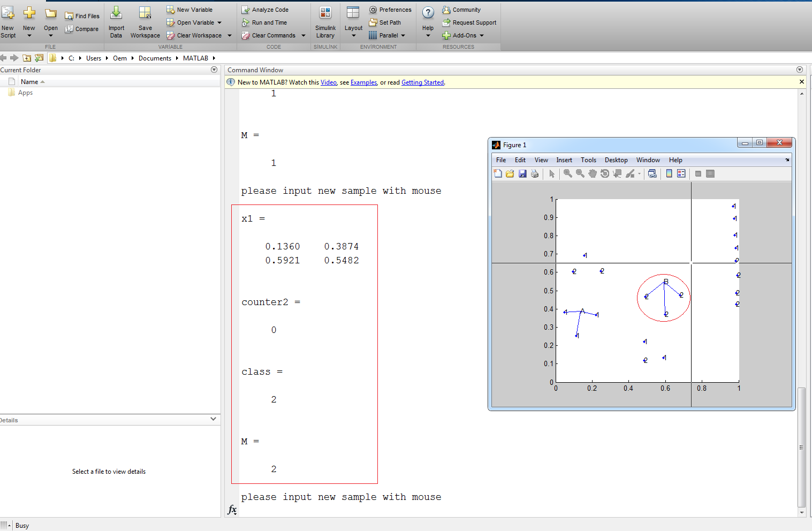Viewport: 812px width, 531px height.
Task: Dismiss the New to MATLAB banner
Action: click(801, 81)
